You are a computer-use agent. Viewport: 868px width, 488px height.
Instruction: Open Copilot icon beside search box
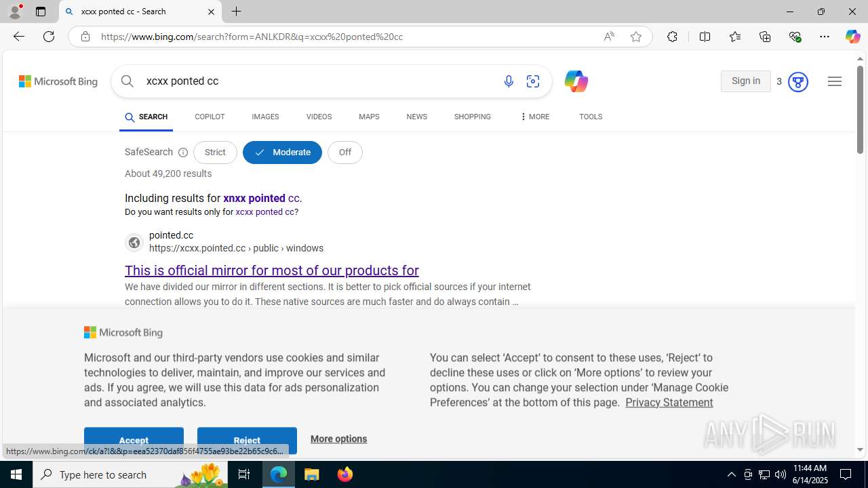point(576,81)
